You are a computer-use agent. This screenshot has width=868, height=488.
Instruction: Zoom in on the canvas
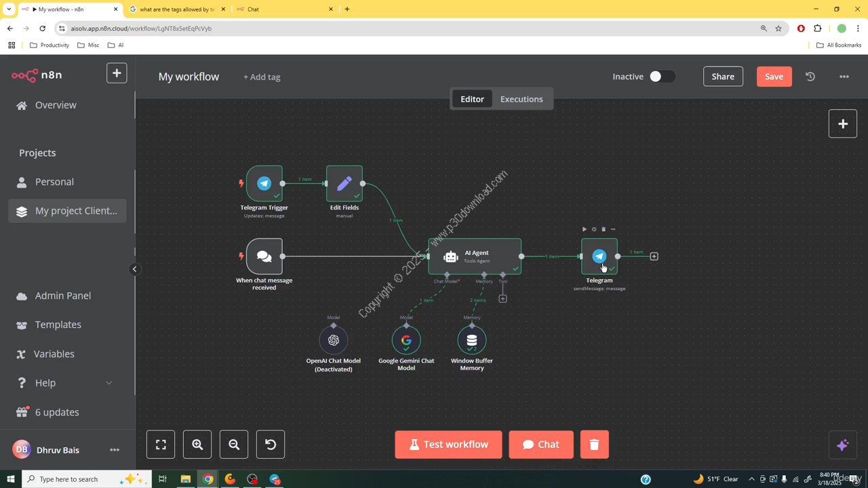click(197, 445)
